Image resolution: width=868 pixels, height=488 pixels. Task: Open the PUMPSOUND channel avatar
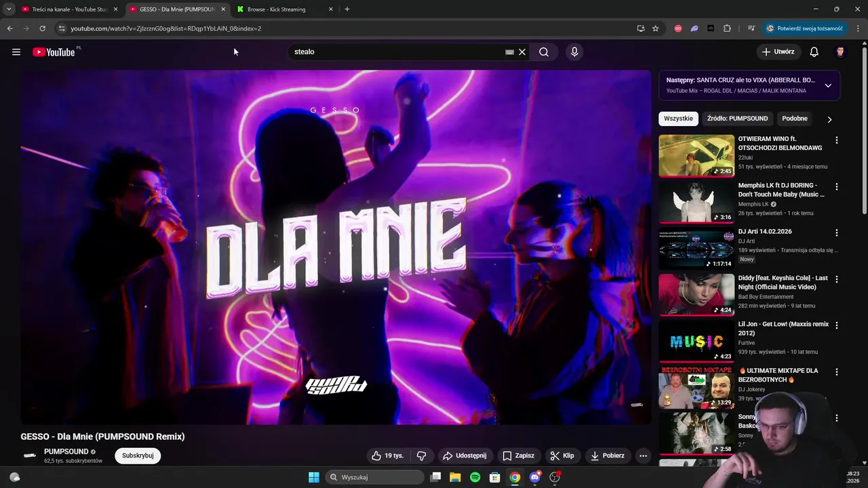tap(30, 455)
